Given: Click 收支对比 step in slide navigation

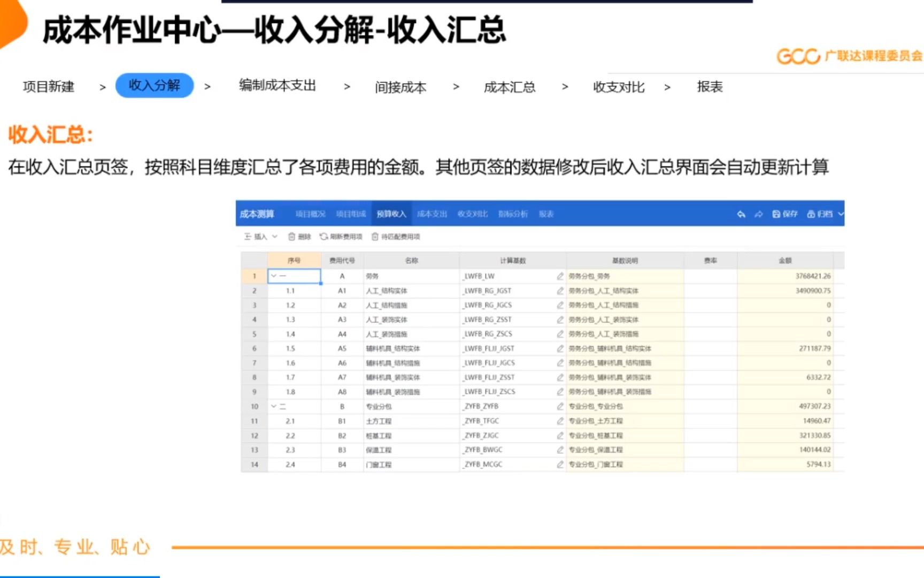Looking at the screenshot, I should coord(619,87).
